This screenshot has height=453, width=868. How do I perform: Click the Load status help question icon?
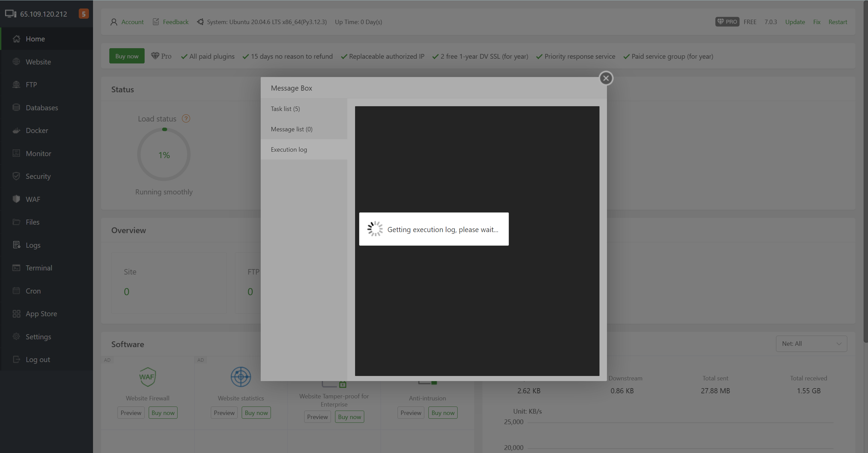186,119
